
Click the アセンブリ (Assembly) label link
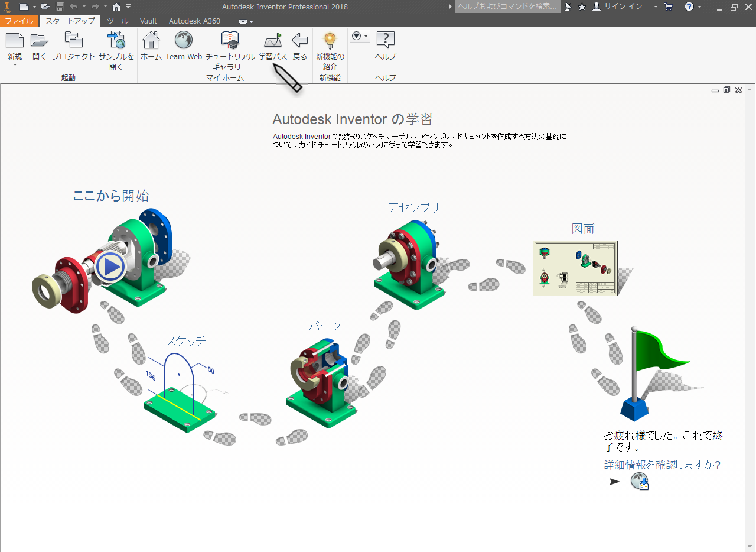(414, 207)
